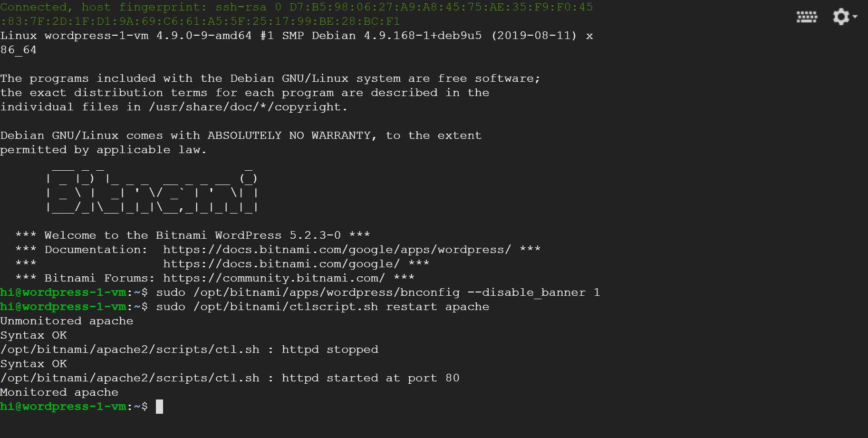Click the "ABSOLUTELY NO WARRANTY" text
Image resolution: width=868 pixels, height=438 pixels.
point(289,136)
